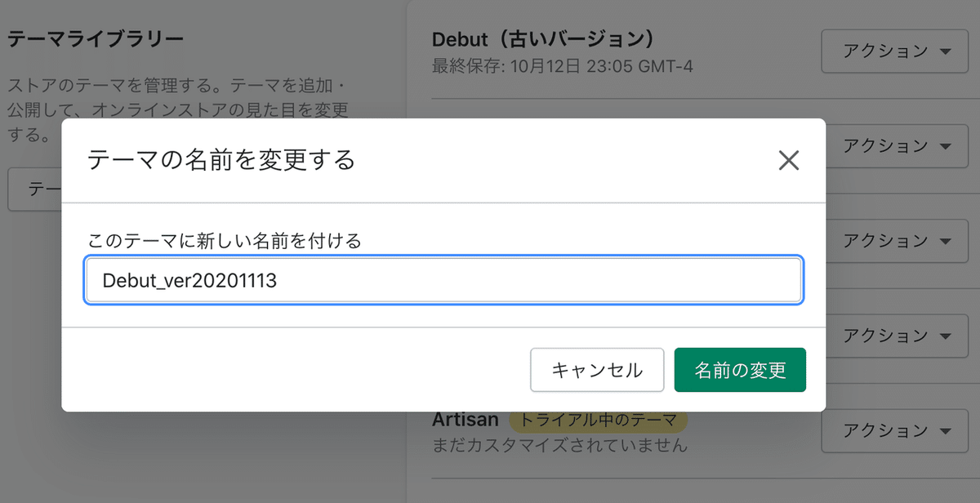Confirm rename with 名前の変更 button

[740, 370]
